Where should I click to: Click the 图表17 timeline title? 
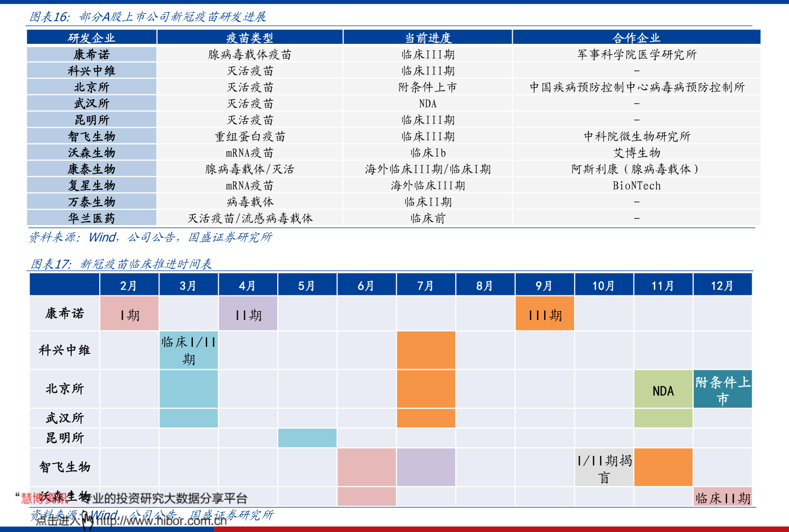121,264
